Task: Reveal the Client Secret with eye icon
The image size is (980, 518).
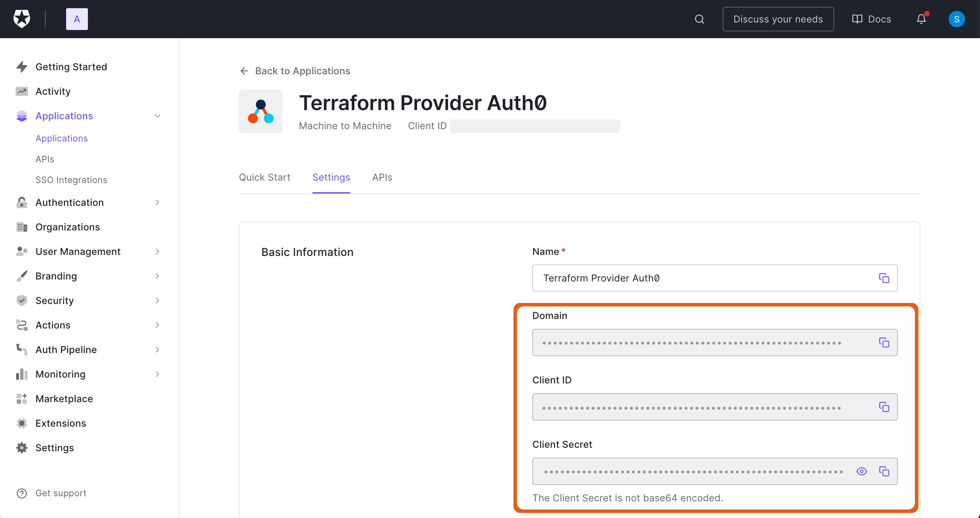Action: pos(862,471)
